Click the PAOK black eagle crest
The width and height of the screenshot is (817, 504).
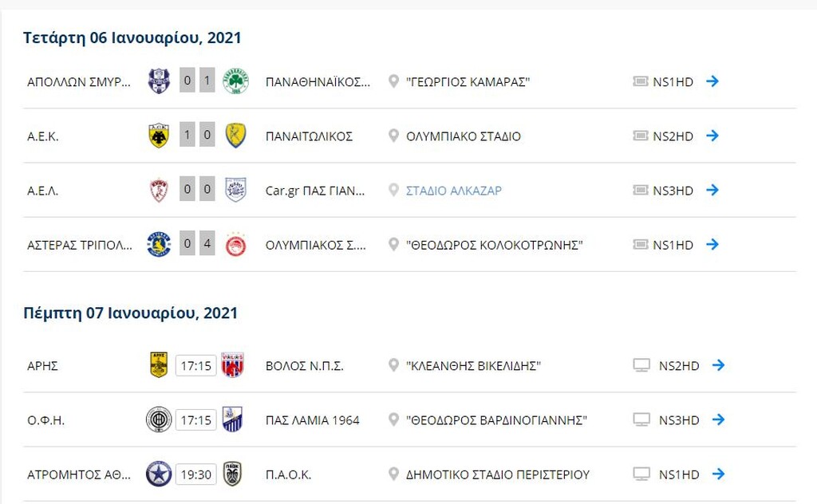232,474
